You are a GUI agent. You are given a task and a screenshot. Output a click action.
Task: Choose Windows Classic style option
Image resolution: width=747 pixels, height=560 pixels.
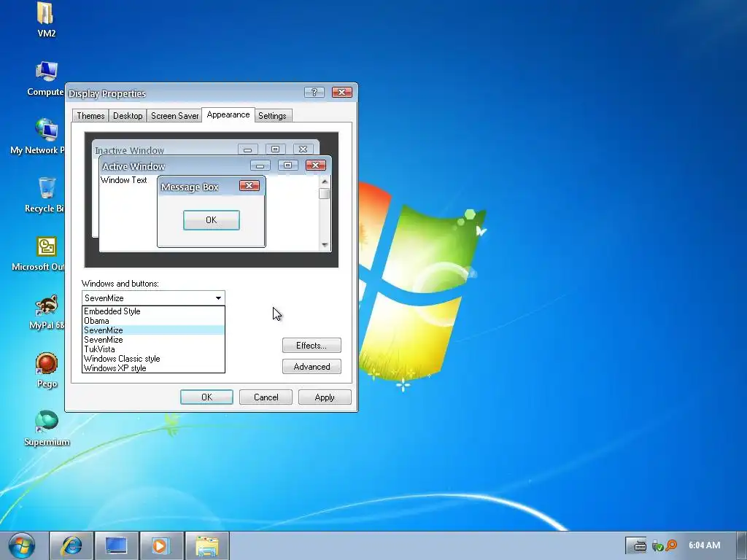pos(153,359)
